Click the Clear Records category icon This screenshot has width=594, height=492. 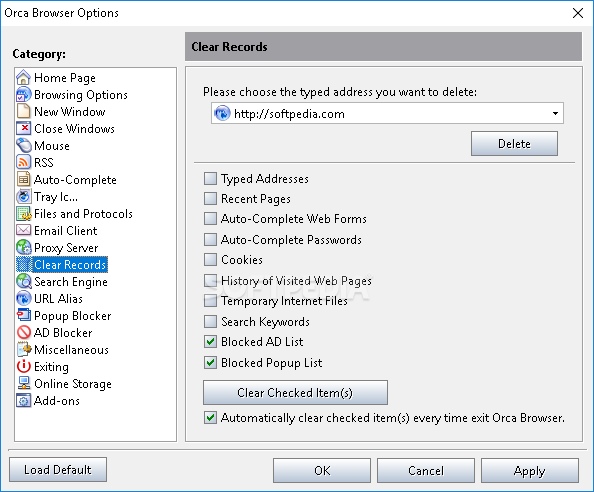(x=23, y=264)
